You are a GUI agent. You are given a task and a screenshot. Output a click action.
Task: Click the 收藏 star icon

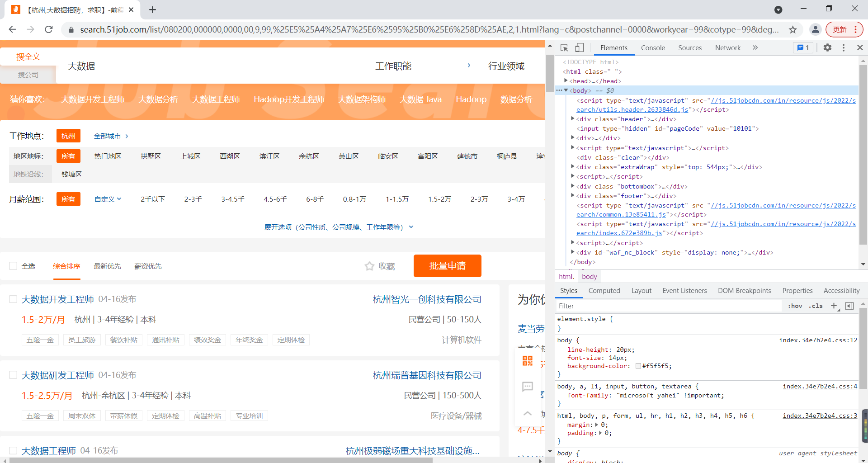pos(369,266)
